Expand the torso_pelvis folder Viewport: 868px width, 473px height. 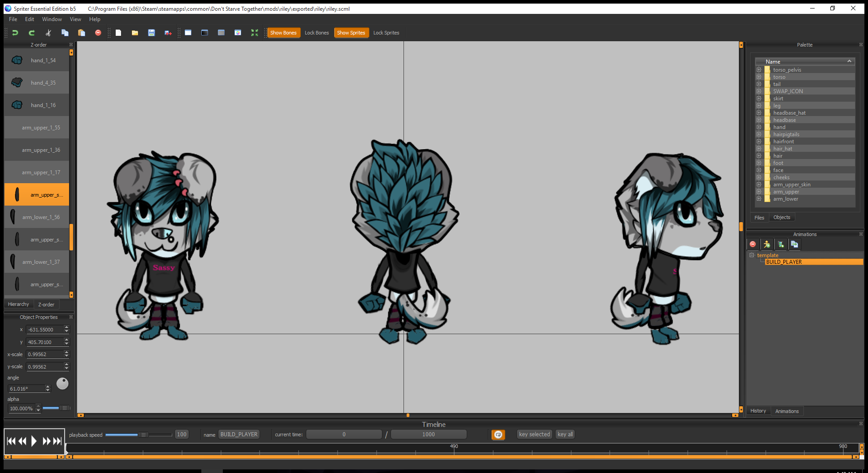[x=759, y=70]
